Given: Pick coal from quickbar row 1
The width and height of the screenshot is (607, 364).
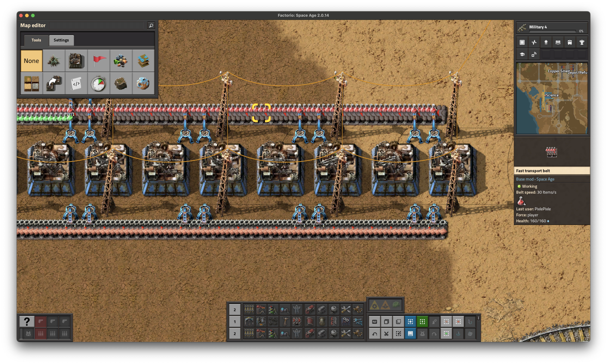Looking at the screenshot, I should click(273, 322).
